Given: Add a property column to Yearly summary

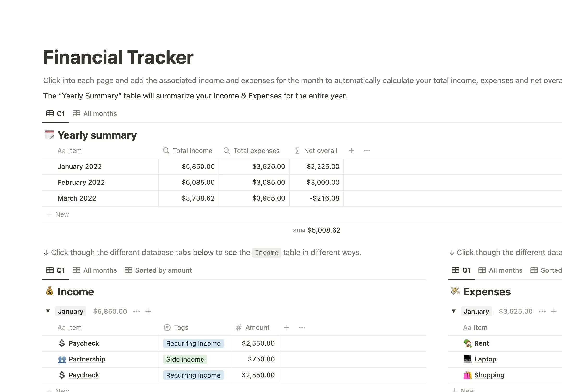Looking at the screenshot, I should (x=352, y=151).
